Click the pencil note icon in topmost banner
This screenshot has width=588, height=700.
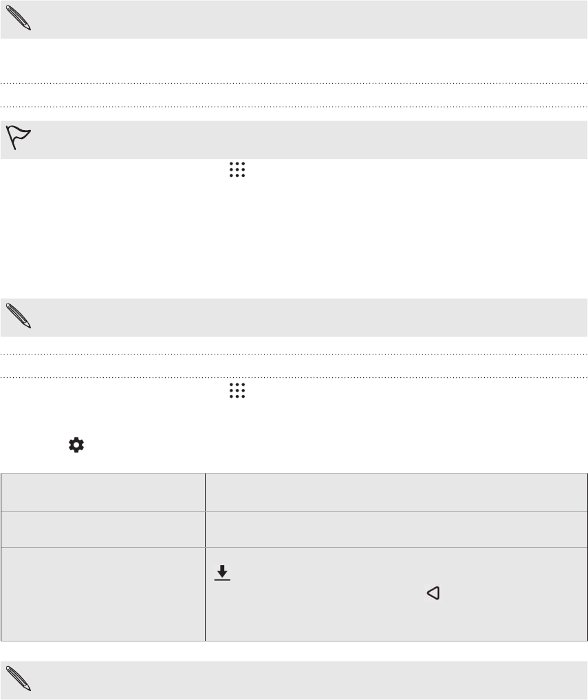pos(19,19)
